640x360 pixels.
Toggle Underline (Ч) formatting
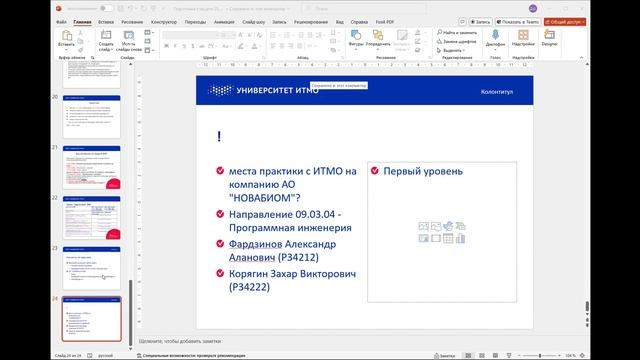184,46
